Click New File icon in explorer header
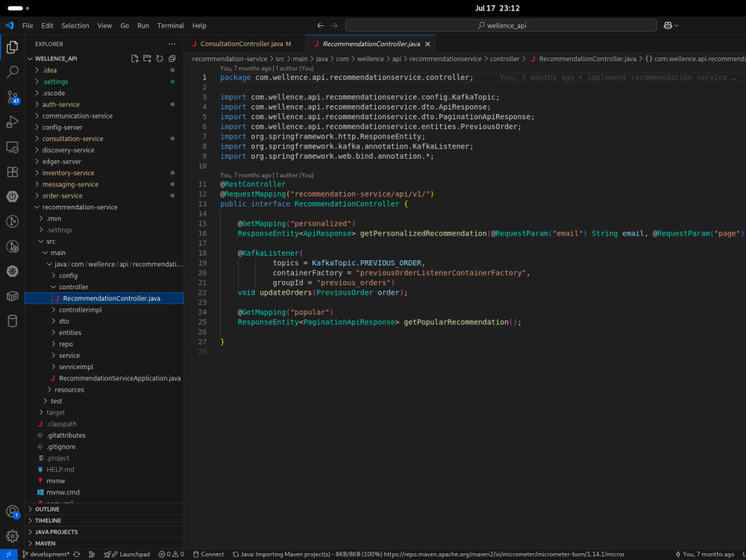This screenshot has width=746, height=560. click(x=134, y=58)
